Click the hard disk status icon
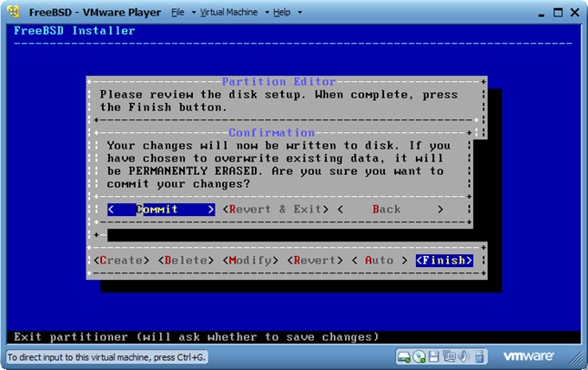Image resolution: width=588 pixels, height=370 pixels. pyautogui.click(x=405, y=356)
